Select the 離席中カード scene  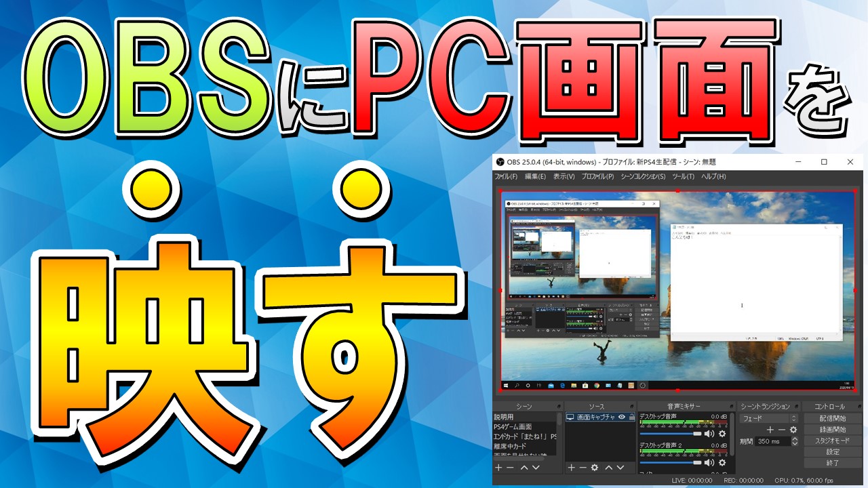525,446
